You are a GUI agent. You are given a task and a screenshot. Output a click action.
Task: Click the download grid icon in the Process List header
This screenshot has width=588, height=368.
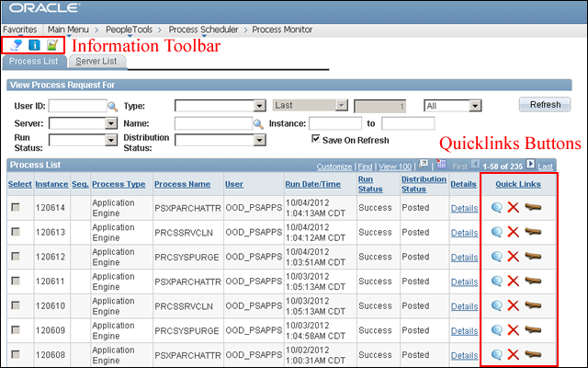coord(441,164)
